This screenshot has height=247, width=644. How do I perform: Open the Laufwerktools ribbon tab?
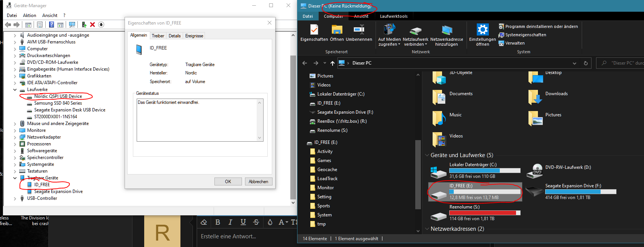[x=394, y=16]
